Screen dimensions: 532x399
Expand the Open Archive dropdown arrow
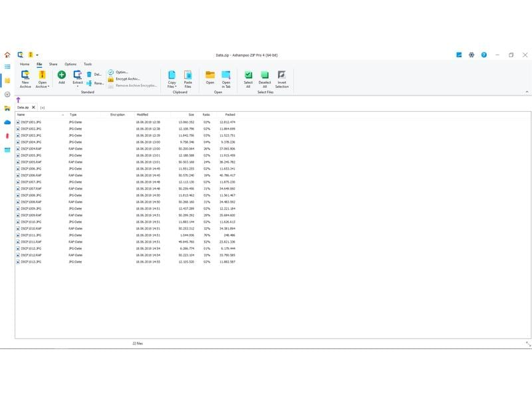point(49,86)
